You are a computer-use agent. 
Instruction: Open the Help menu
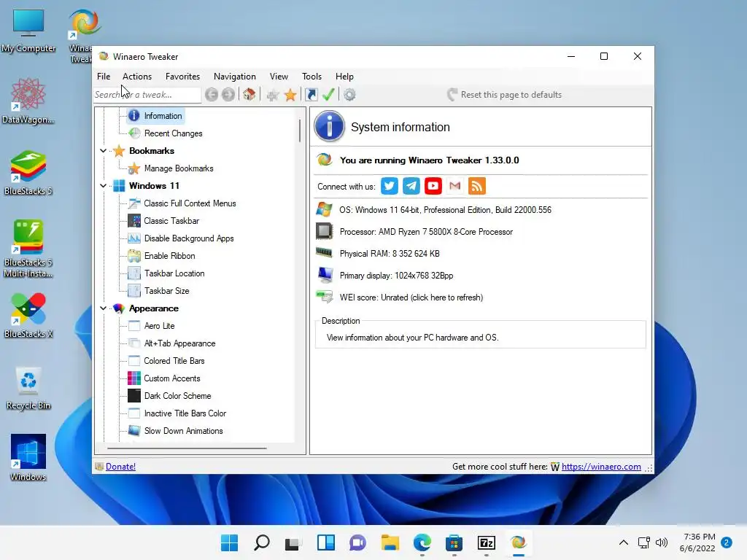tap(344, 76)
